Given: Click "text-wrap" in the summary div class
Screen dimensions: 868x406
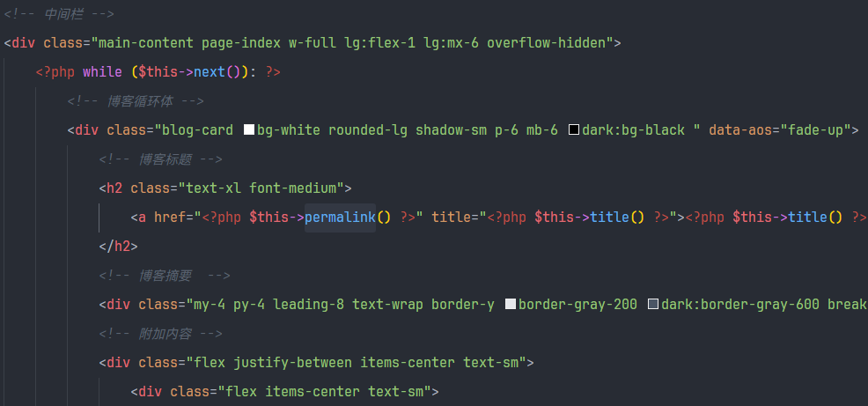Looking at the screenshot, I should [388, 304].
